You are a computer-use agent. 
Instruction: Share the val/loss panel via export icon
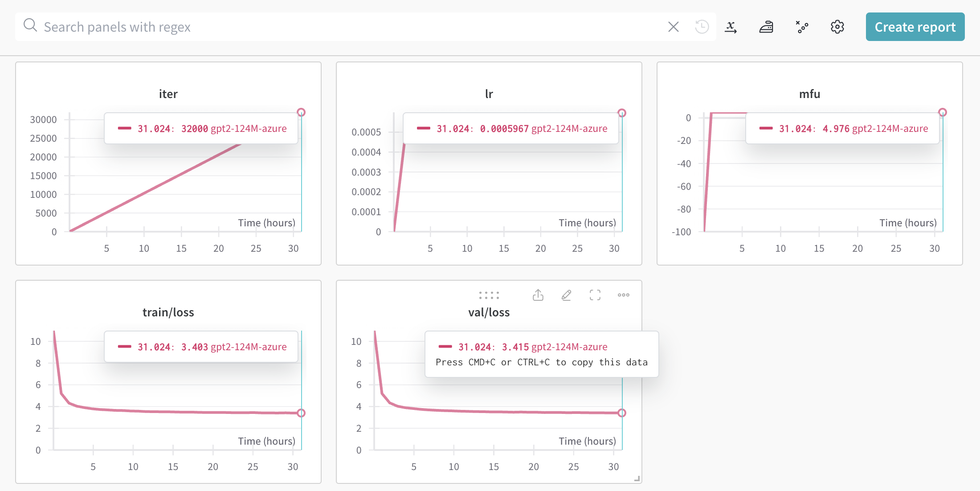point(538,295)
